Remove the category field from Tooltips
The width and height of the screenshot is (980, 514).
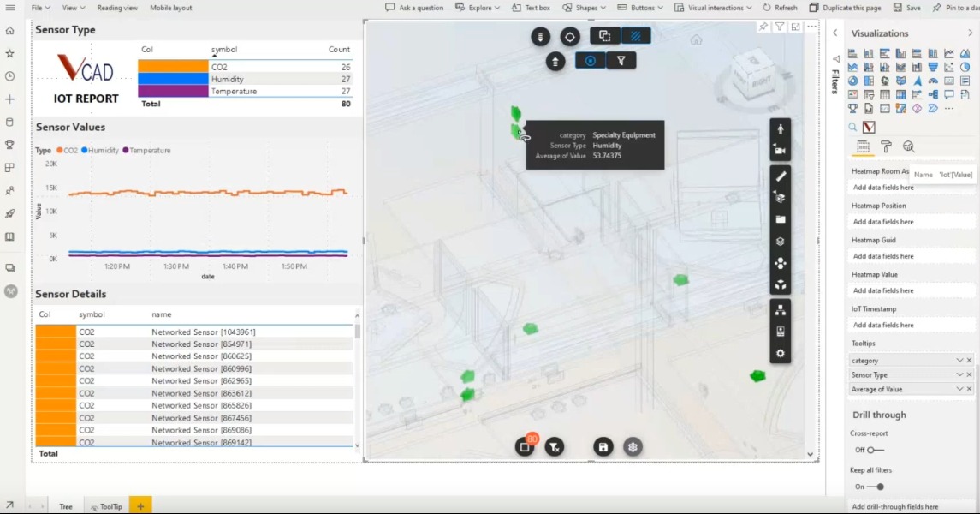(x=970, y=360)
